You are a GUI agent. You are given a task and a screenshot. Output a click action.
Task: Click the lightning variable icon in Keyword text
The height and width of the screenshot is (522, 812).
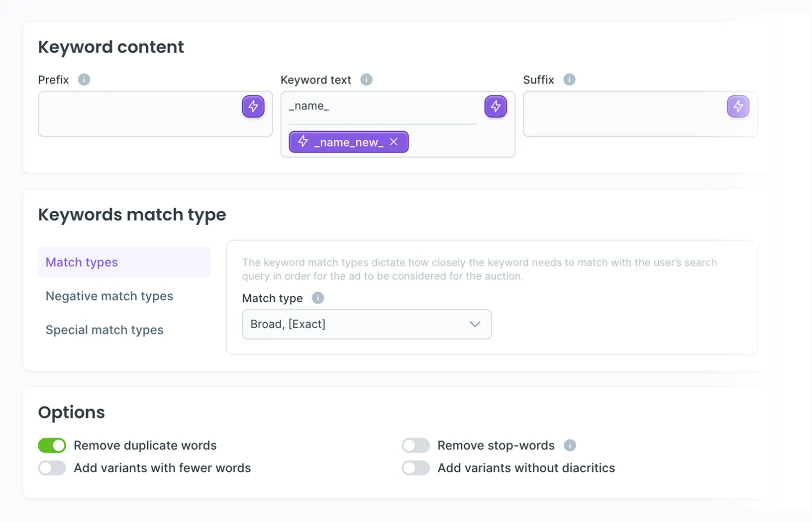point(496,106)
